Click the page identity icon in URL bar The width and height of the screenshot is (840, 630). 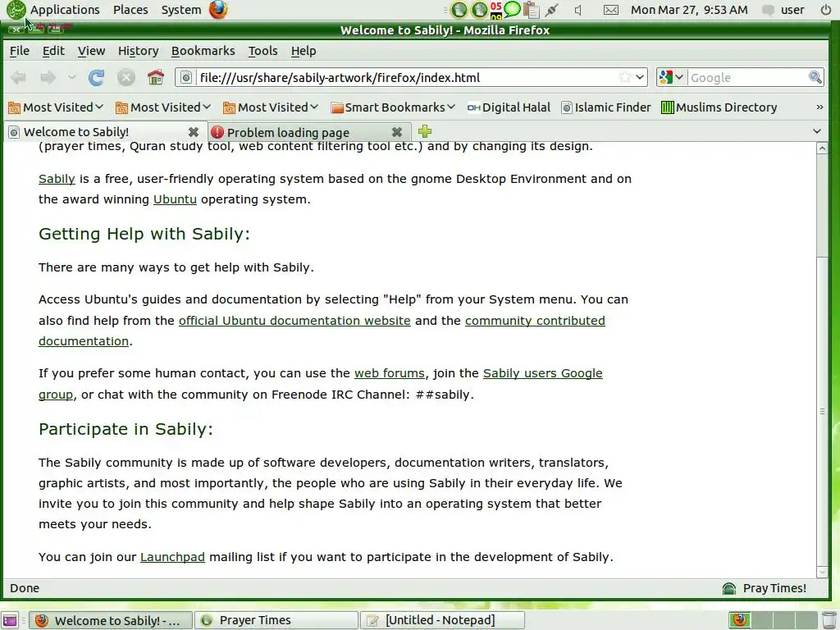pyautogui.click(x=186, y=78)
